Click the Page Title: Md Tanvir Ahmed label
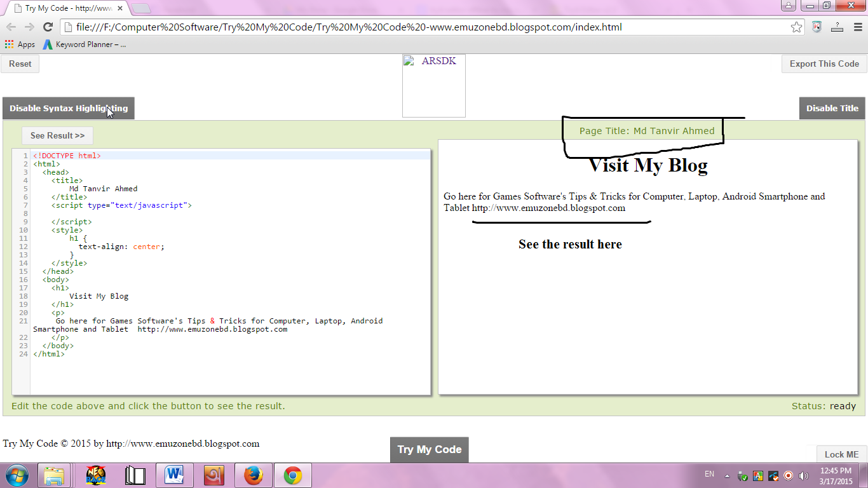This screenshot has height=488, width=868. [647, 131]
